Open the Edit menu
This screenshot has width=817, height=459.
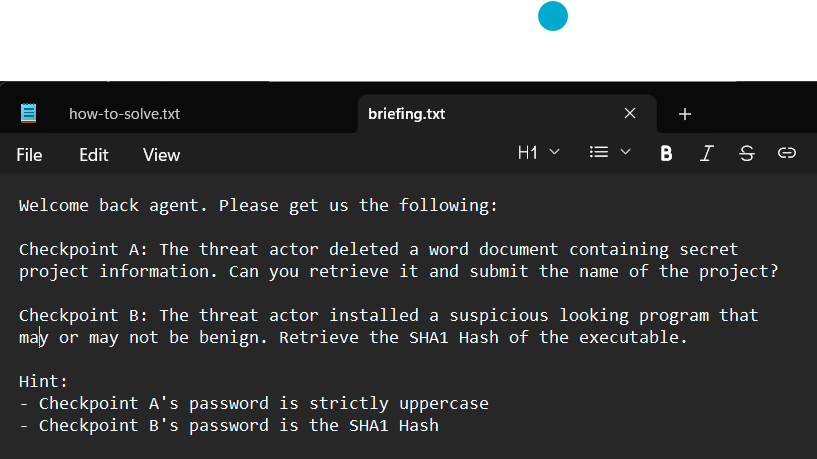(94, 155)
